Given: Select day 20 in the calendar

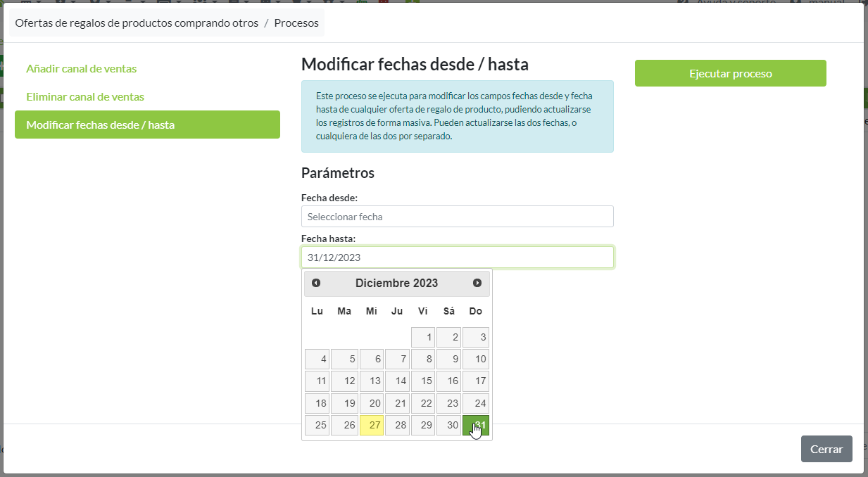Looking at the screenshot, I should point(372,403).
